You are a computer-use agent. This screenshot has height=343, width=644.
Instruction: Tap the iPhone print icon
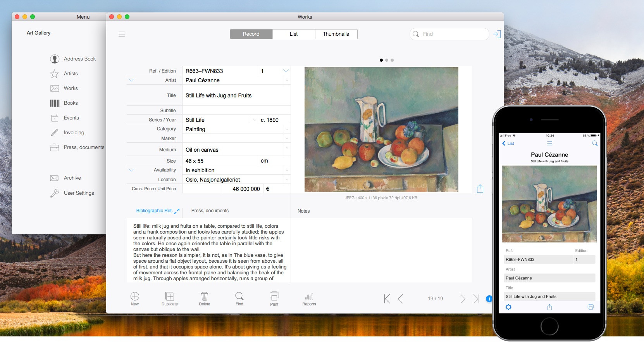(591, 307)
